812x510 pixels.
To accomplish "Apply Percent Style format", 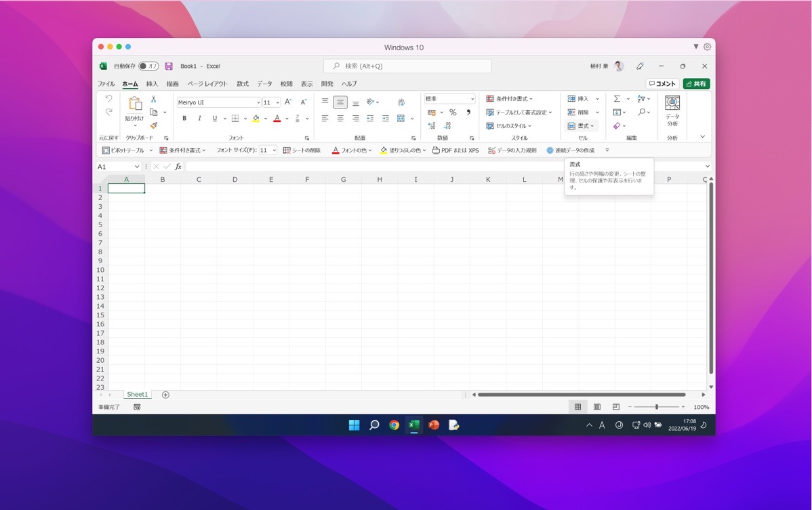I will pos(453,113).
